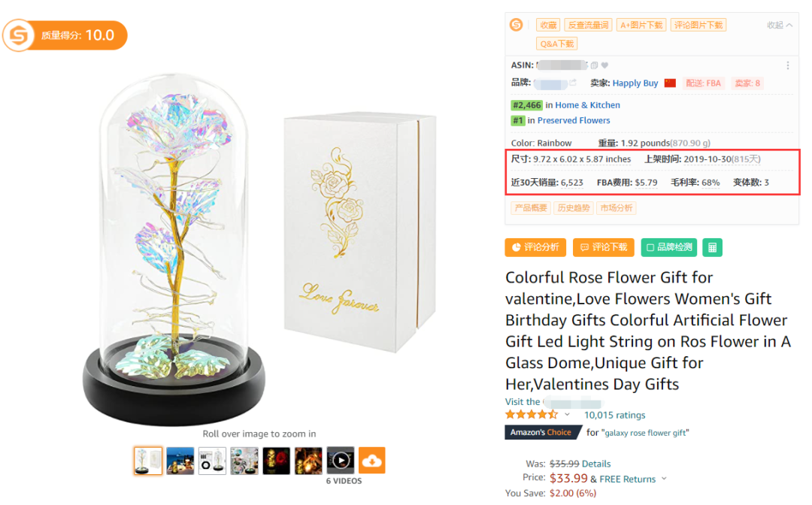Click the orange cloud download icon
The height and width of the screenshot is (505, 812).
tap(371, 460)
